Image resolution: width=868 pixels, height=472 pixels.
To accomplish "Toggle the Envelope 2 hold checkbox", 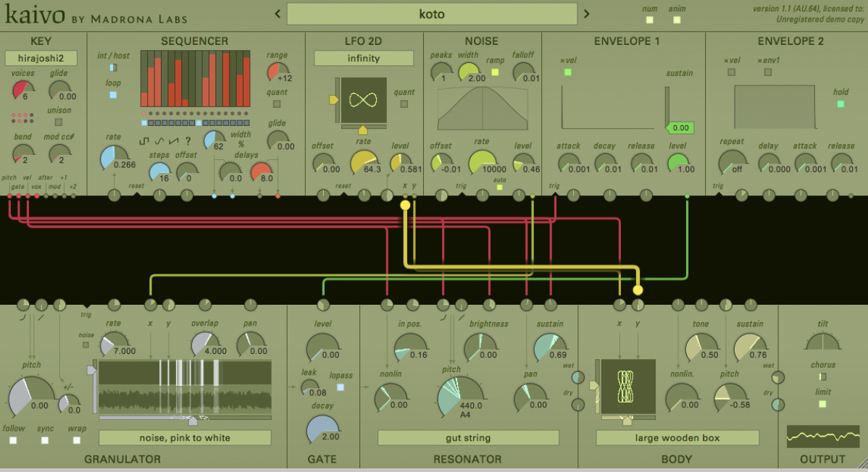I will coord(840,104).
